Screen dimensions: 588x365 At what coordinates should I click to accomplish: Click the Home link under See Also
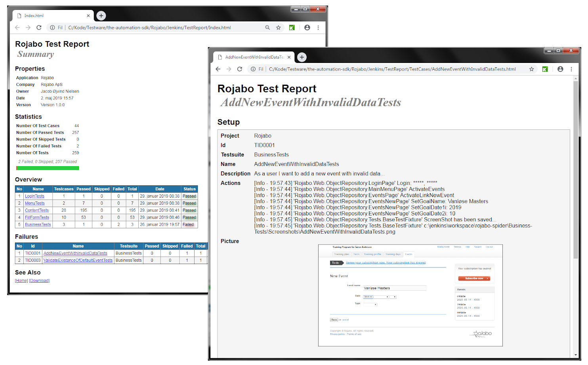[21, 281]
